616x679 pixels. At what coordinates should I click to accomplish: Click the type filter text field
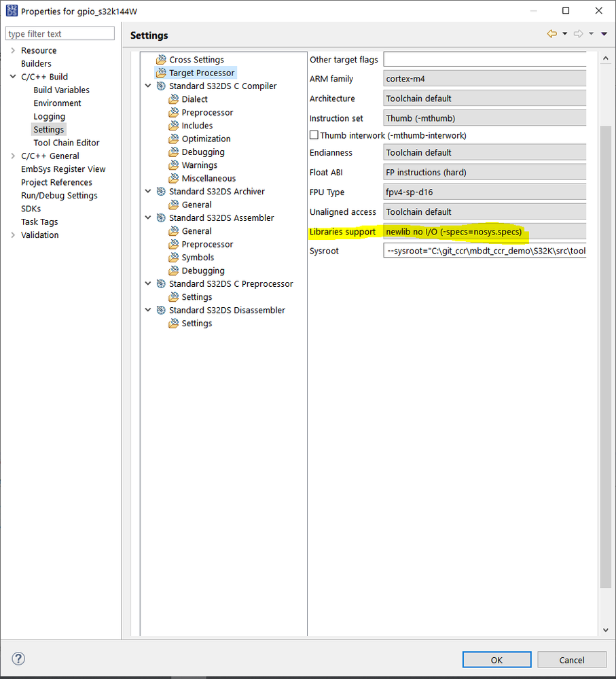(60, 33)
